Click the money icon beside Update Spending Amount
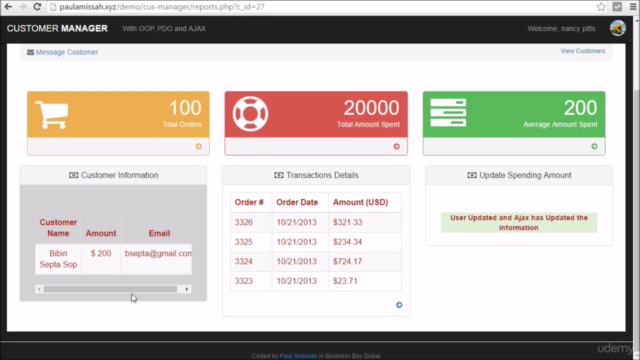The width and height of the screenshot is (640, 360). pos(472,175)
